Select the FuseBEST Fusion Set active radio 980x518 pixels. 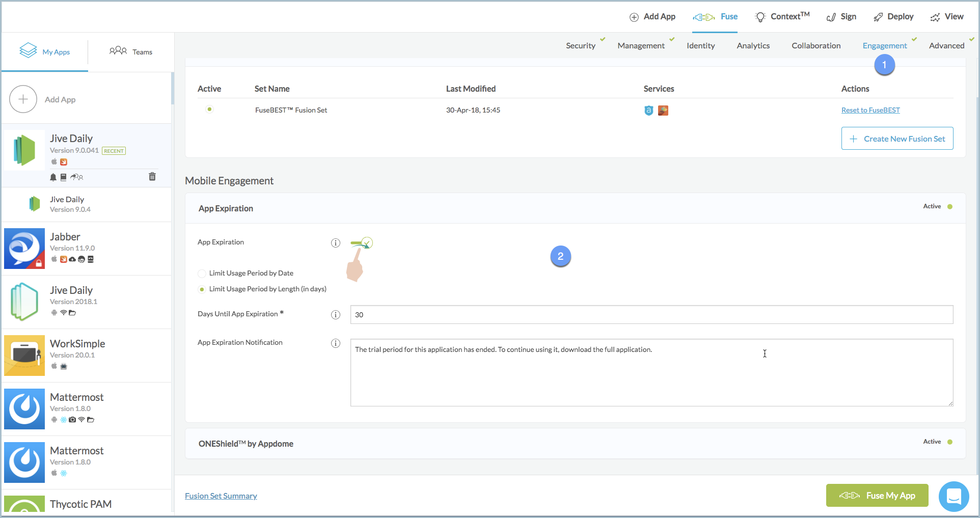click(209, 110)
